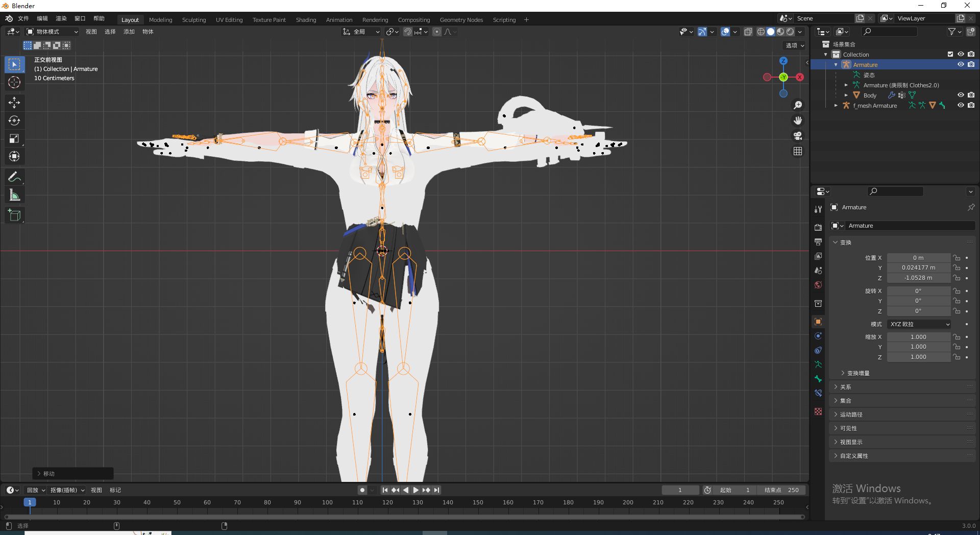Uncheck the Collection checkbox in the outliner
The height and width of the screenshot is (535, 980).
tap(950, 54)
